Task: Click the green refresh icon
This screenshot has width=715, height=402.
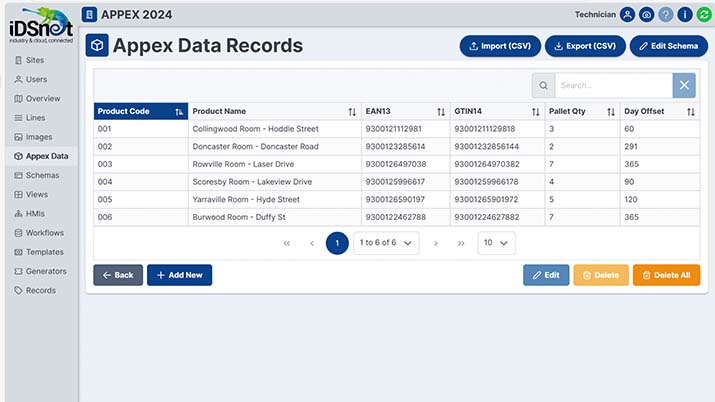Action: tap(704, 15)
